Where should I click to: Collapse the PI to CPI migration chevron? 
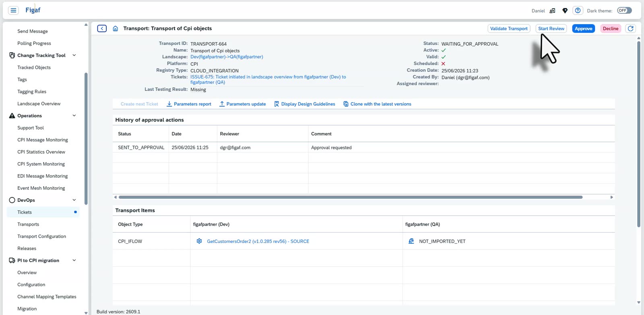[x=74, y=261]
